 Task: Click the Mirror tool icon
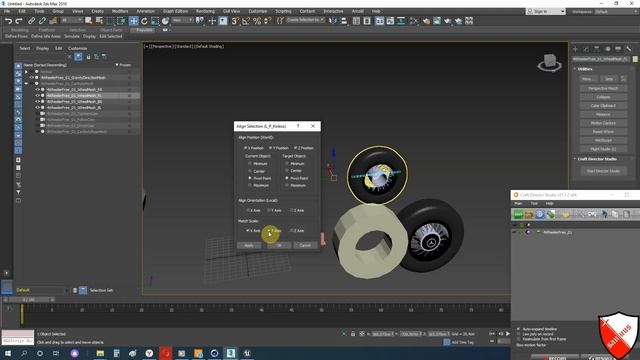(333, 21)
